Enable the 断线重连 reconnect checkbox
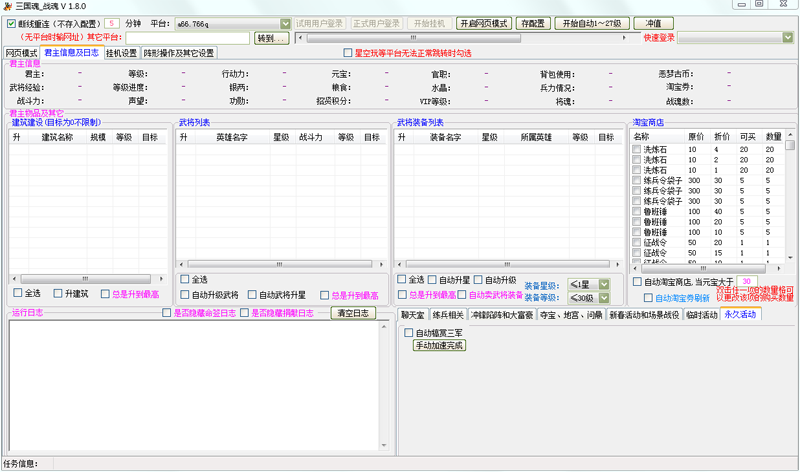Image resolution: width=800 pixels, height=472 pixels. pos(10,23)
